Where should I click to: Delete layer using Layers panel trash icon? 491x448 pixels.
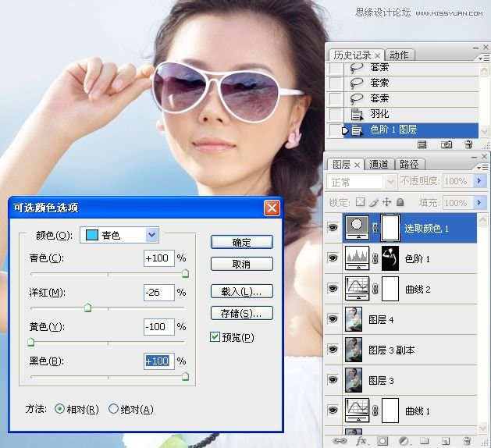467,441
